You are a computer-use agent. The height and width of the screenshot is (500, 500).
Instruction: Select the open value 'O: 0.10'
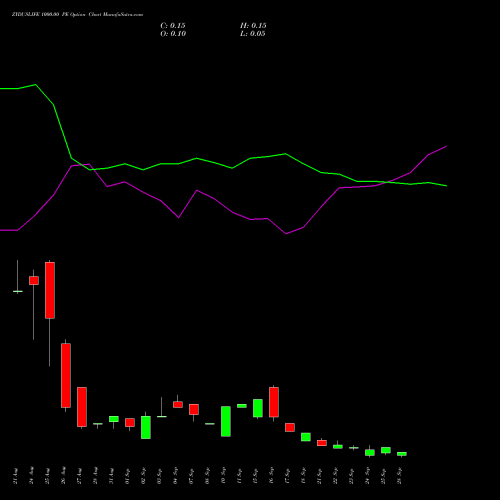[173, 34]
